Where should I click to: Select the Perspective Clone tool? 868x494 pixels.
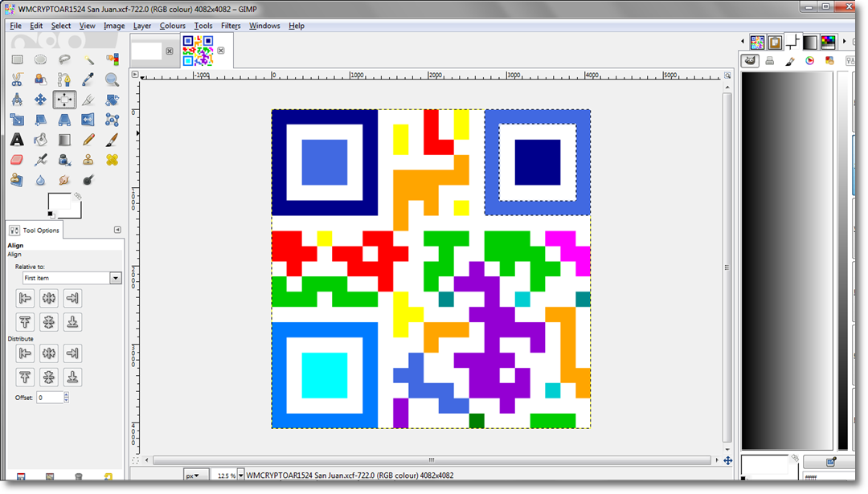coord(17,180)
